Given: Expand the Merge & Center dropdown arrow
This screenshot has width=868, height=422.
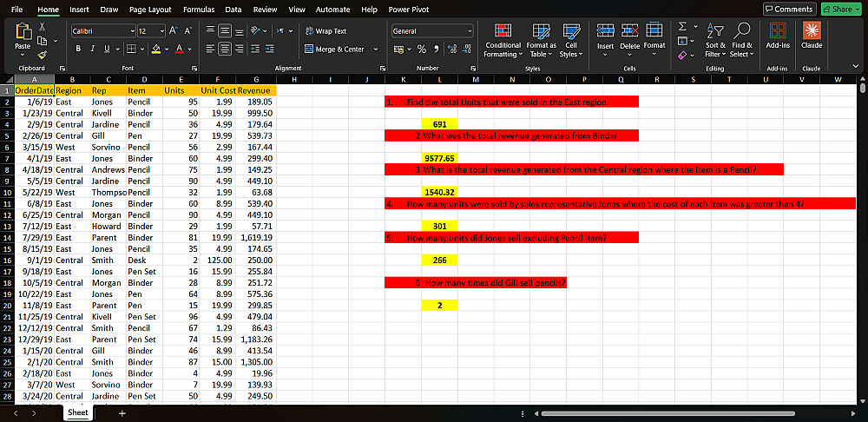Looking at the screenshot, I should coord(375,49).
